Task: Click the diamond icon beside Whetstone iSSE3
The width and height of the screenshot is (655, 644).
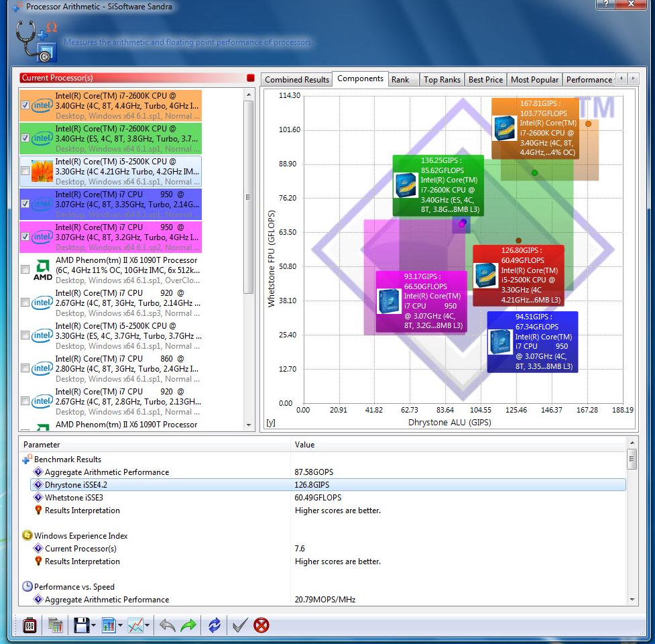Action: [38, 497]
